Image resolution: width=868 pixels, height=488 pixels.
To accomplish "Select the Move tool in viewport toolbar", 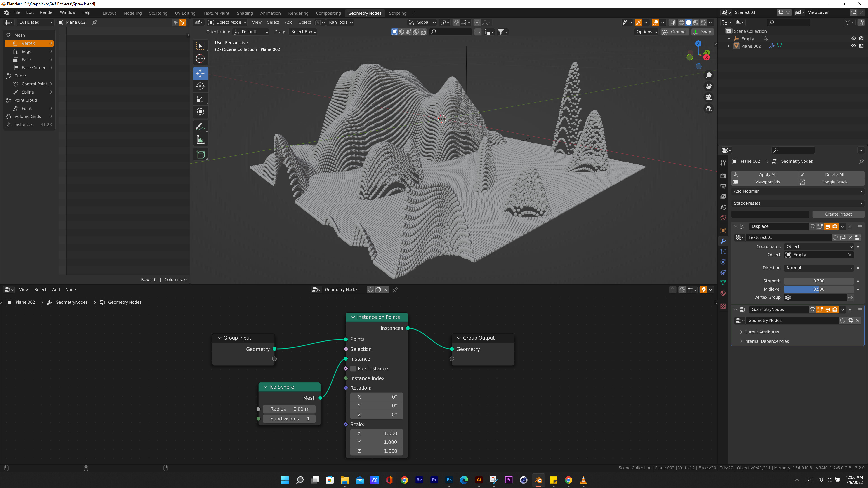I will click(x=200, y=73).
